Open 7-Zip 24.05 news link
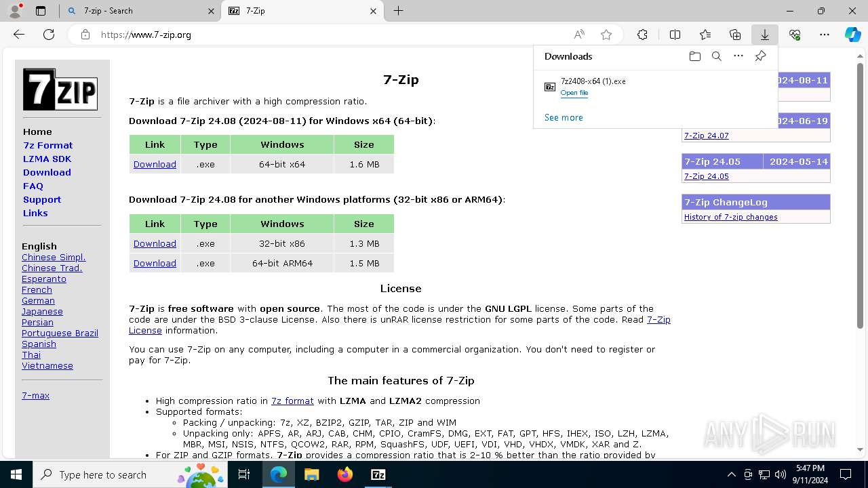This screenshot has height=488, width=868. [x=707, y=176]
